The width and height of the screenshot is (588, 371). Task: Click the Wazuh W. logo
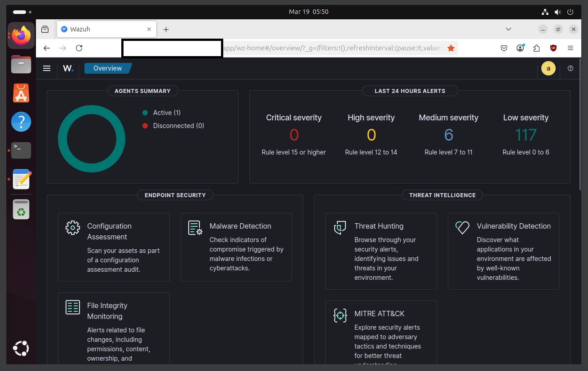pos(68,68)
